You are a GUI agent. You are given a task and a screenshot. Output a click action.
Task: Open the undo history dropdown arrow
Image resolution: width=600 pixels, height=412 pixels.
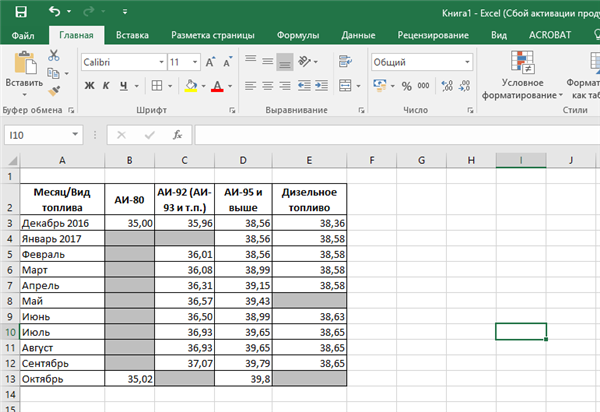[x=69, y=11]
